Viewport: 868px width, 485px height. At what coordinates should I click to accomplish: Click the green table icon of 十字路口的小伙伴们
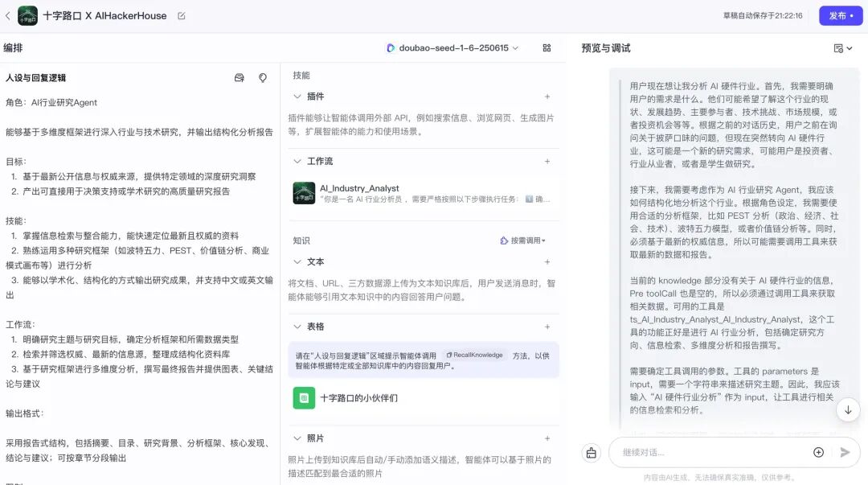tap(304, 398)
